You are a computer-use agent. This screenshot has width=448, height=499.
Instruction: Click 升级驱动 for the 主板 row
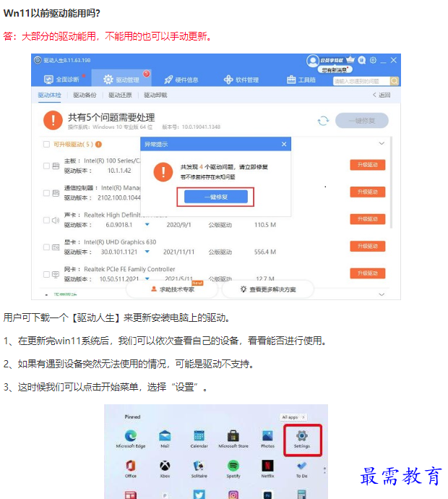tap(368, 165)
